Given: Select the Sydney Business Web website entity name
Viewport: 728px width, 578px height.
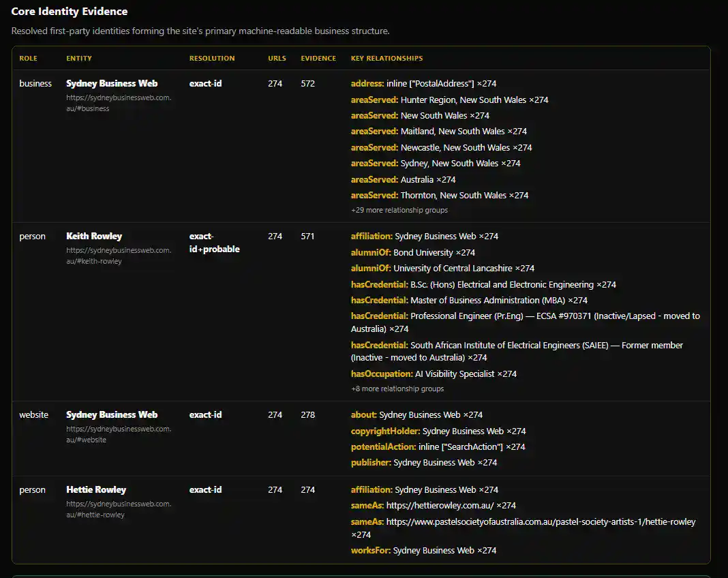Looking at the screenshot, I should click(x=112, y=415).
